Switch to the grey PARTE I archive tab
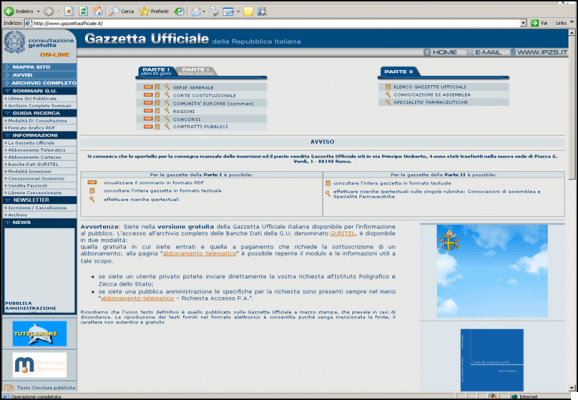578x400 pixels. [196, 71]
